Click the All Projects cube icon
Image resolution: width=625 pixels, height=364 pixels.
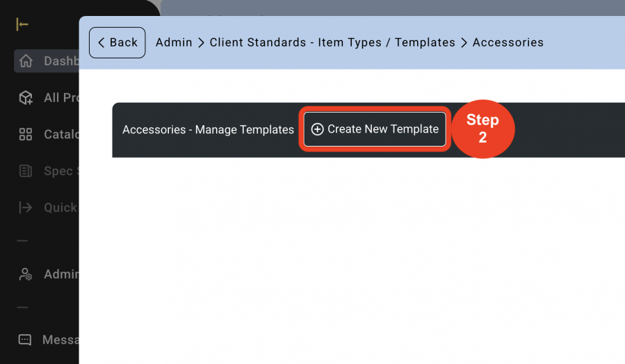coord(26,97)
